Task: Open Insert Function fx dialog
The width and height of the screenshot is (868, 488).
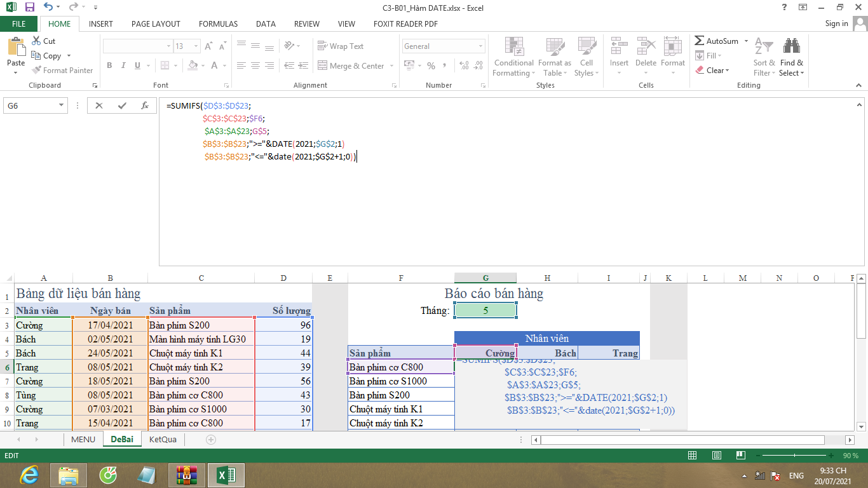Action: [x=145, y=105]
